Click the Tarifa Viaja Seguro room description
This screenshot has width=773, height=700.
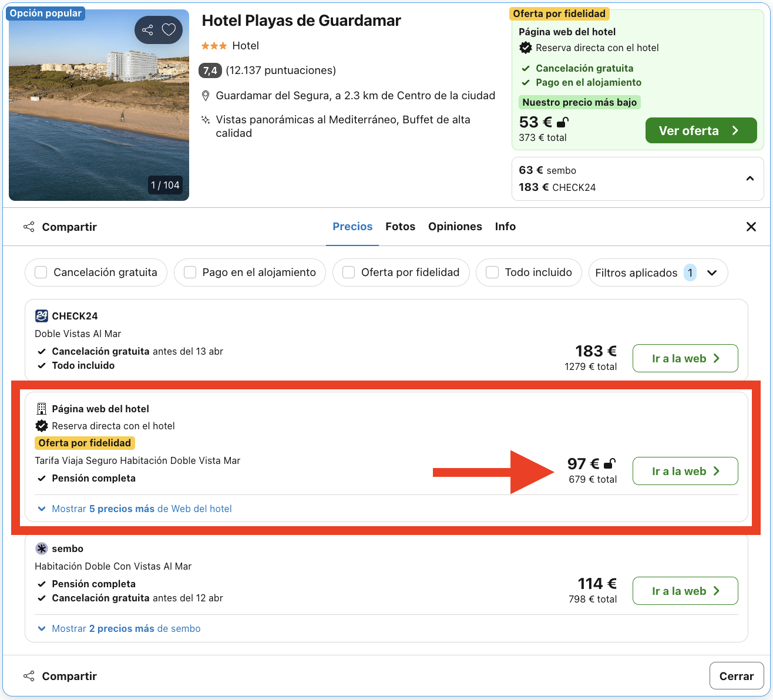137,460
